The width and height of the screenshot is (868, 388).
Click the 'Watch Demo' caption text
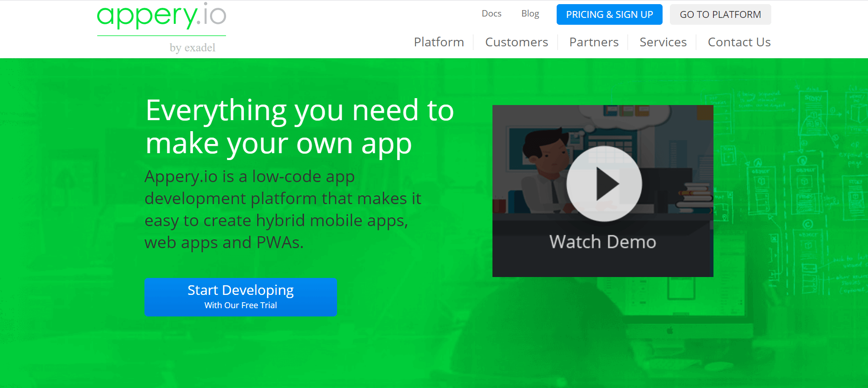pos(603,242)
